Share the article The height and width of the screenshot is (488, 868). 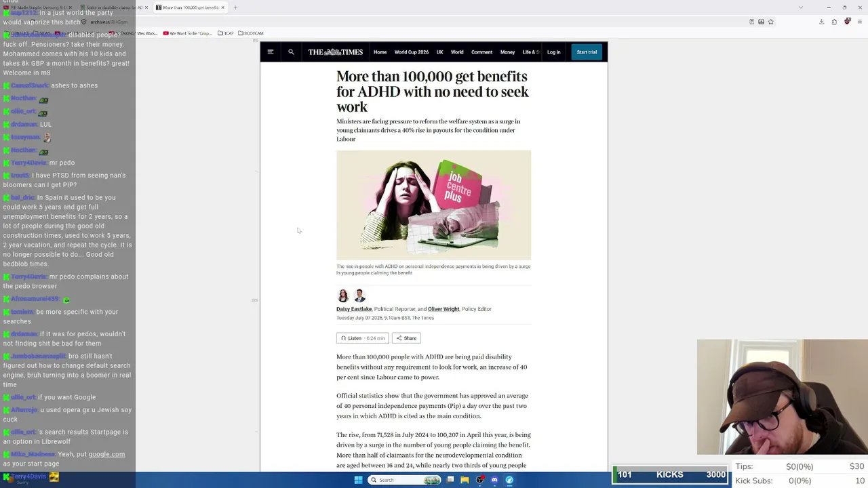(406, 338)
